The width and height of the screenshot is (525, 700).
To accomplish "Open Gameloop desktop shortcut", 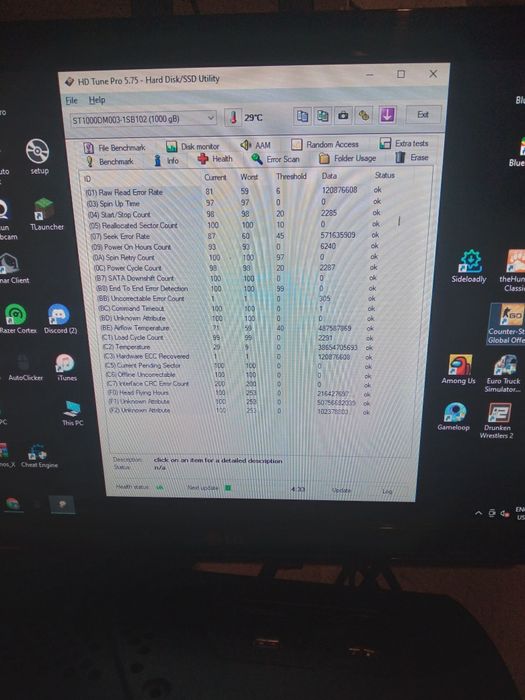I will coord(454,417).
